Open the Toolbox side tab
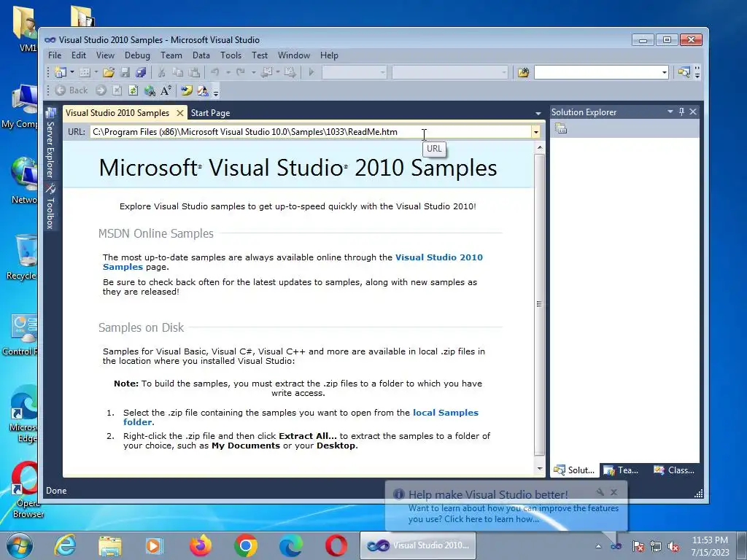The width and height of the screenshot is (747, 560). click(x=50, y=206)
